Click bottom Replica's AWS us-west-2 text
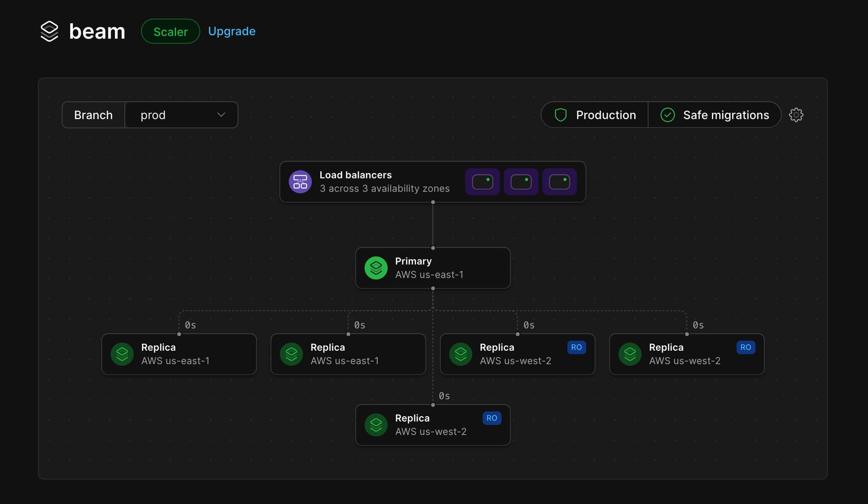 [x=431, y=432]
